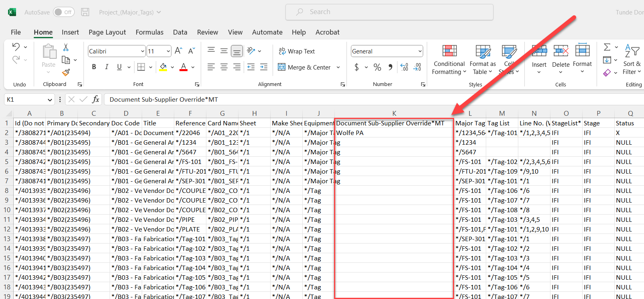Click the Undo arrow icon
Image resolution: width=644 pixels, height=299 pixels.
(16, 47)
